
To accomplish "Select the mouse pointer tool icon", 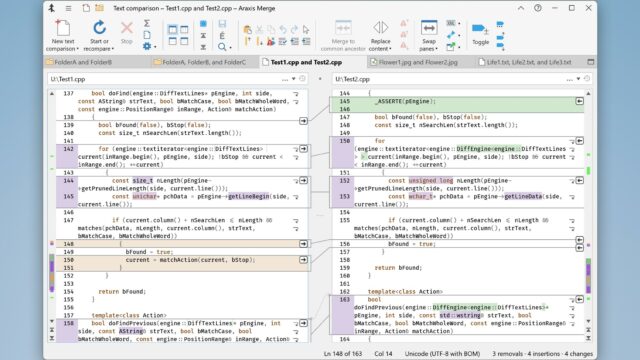I will [306, 29].
